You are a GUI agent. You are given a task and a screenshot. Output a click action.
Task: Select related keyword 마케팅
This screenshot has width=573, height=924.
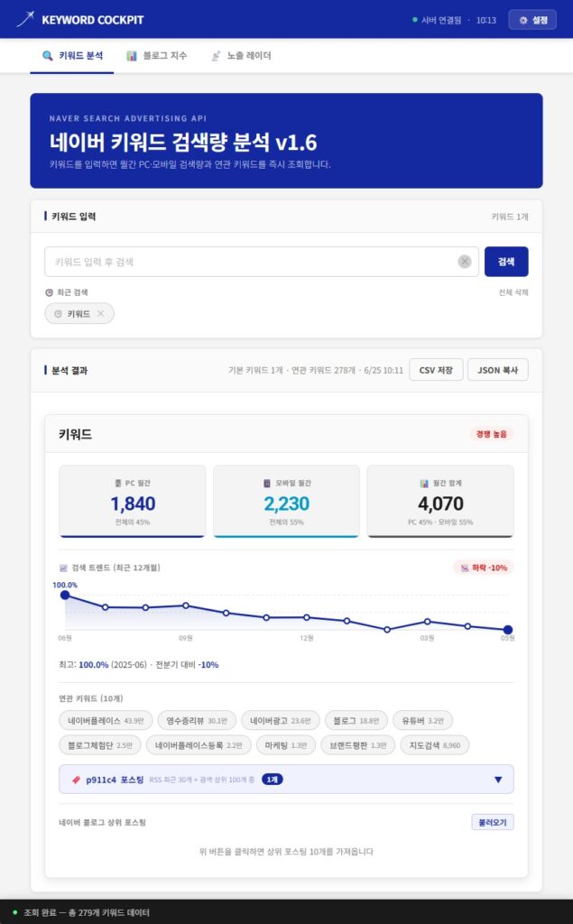286,744
